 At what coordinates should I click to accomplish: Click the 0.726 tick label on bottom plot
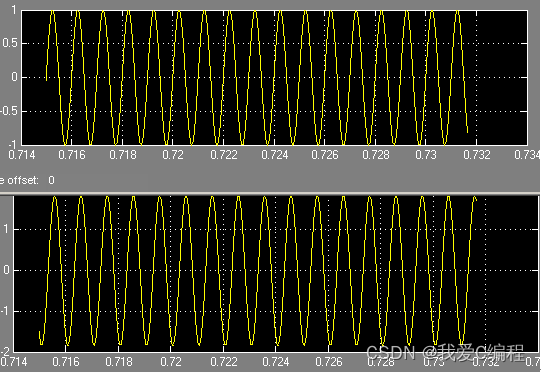[x=329, y=362]
